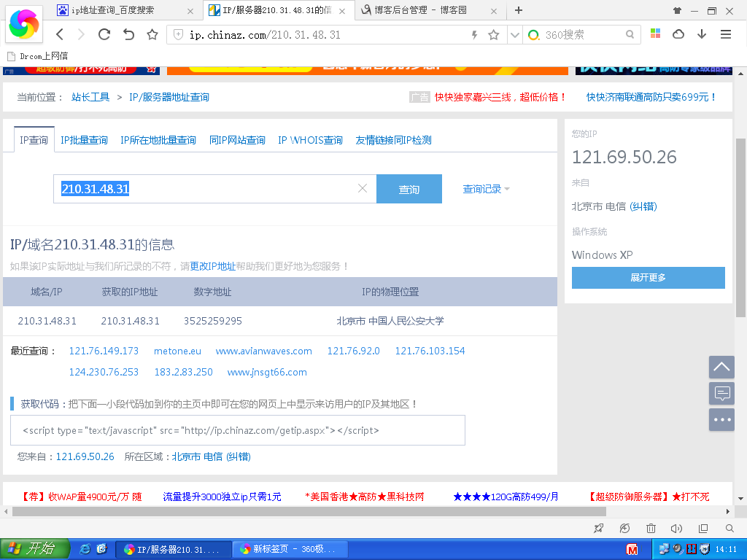Open the Windows 开始 start button
Viewport: 747px width, 560px height.
pyautogui.click(x=34, y=548)
